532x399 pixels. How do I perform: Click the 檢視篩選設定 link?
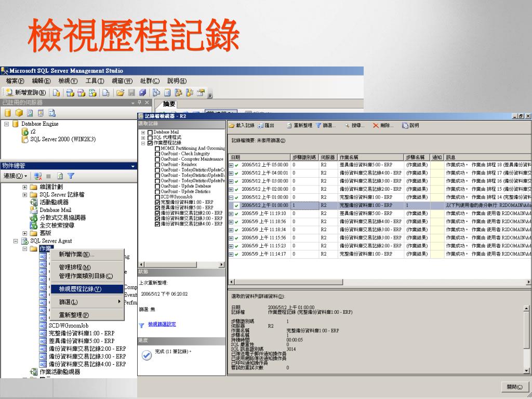click(162, 324)
